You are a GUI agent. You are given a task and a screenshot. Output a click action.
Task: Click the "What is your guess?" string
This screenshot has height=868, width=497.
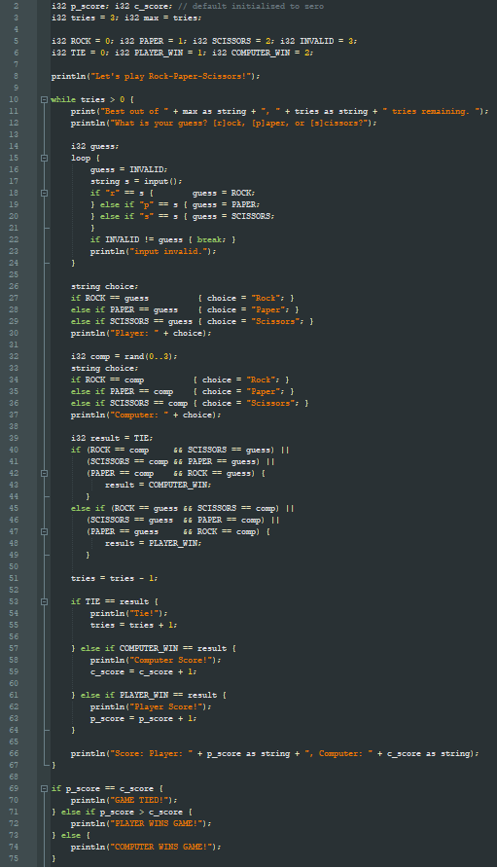(x=238, y=123)
